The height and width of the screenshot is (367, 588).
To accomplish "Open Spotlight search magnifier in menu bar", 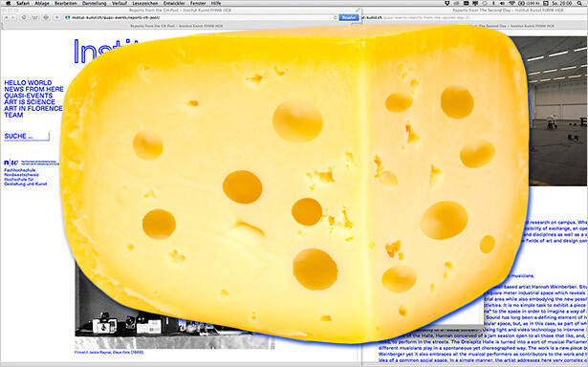I will (578, 3).
